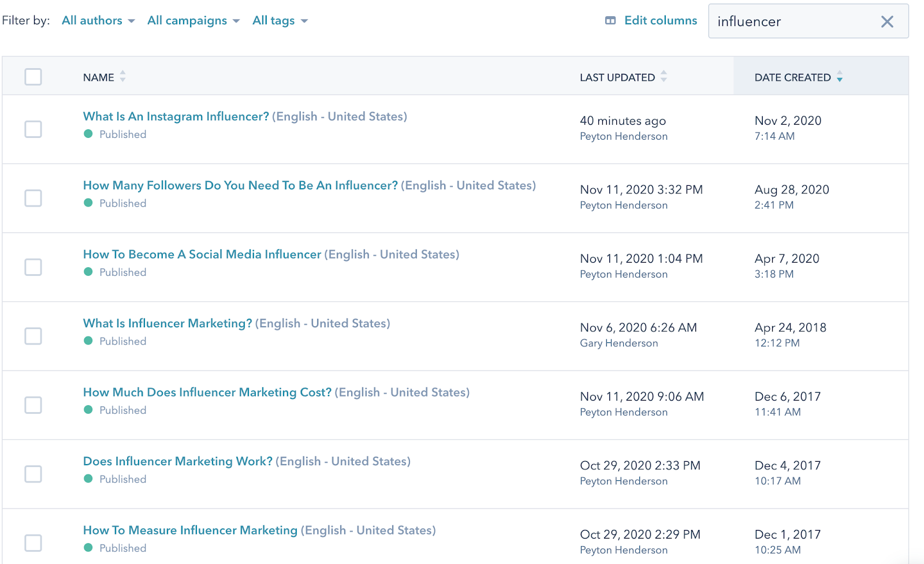Viewport: 924px width, 564px height.
Task: Open Edit columns settings
Action: click(x=660, y=21)
